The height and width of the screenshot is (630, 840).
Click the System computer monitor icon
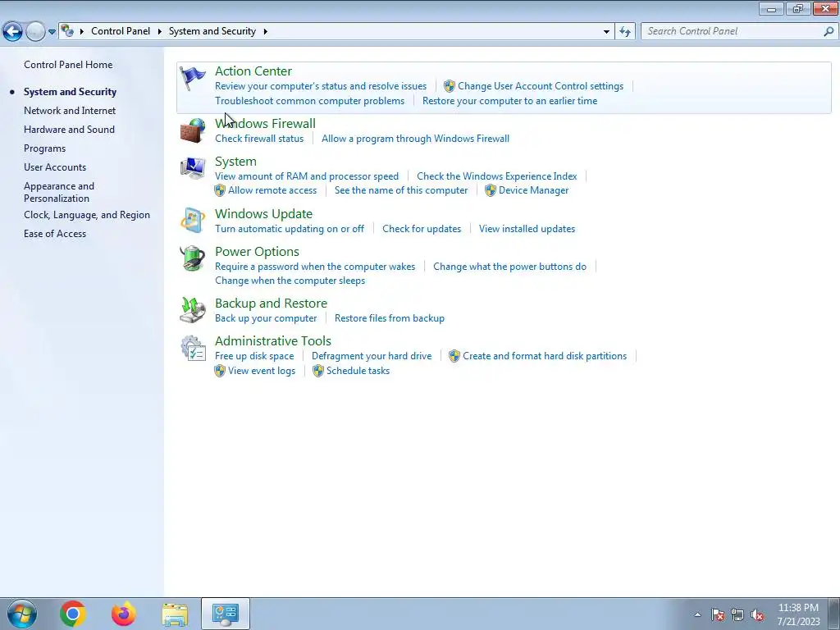pos(192,168)
